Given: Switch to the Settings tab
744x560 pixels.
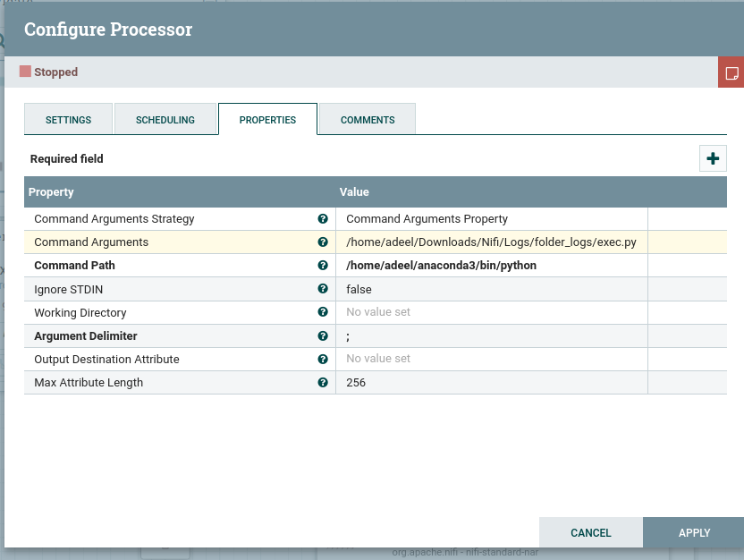Looking at the screenshot, I should click(69, 120).
